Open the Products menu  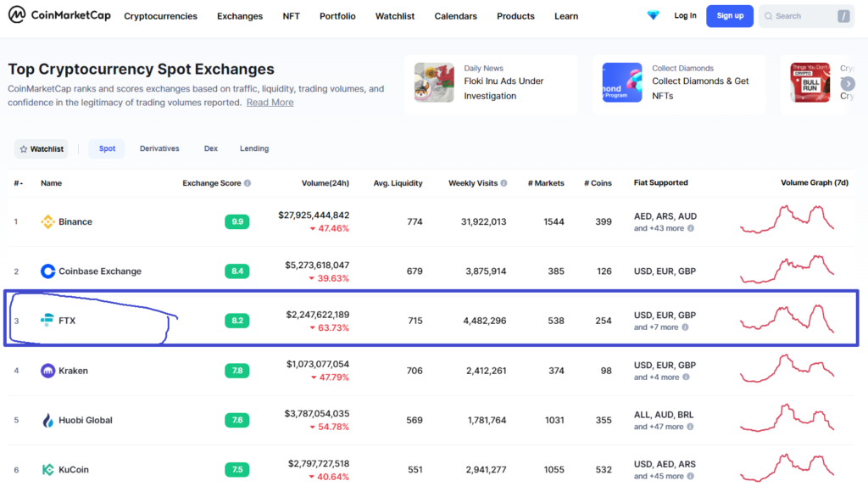click(515, 16)
